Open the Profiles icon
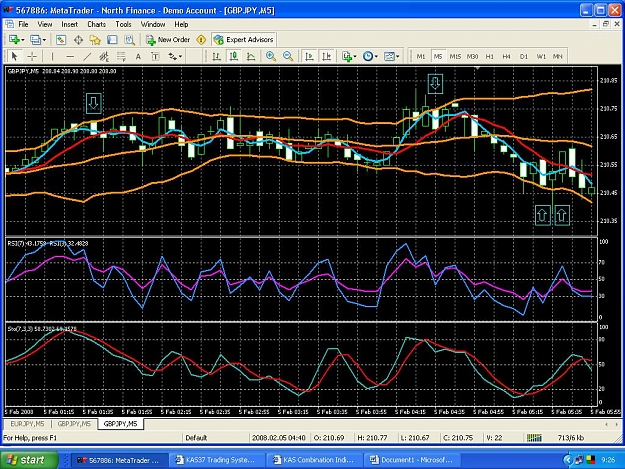 click(x=35, y=39)
